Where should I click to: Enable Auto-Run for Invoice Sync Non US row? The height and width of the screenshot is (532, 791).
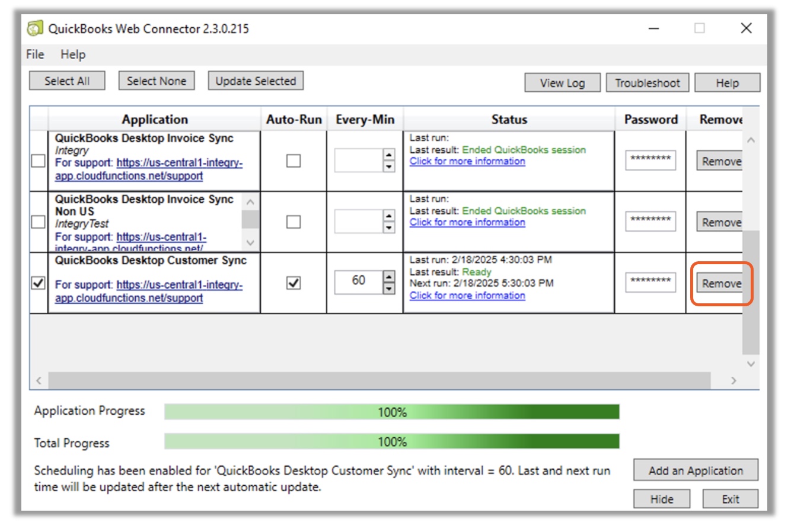coord(294,222)
